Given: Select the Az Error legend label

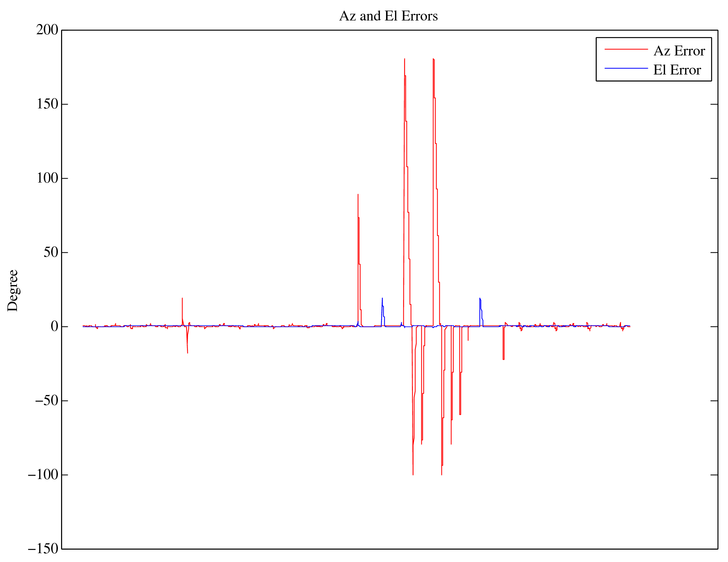Looking at the screenshot, I should pos(679,51).
